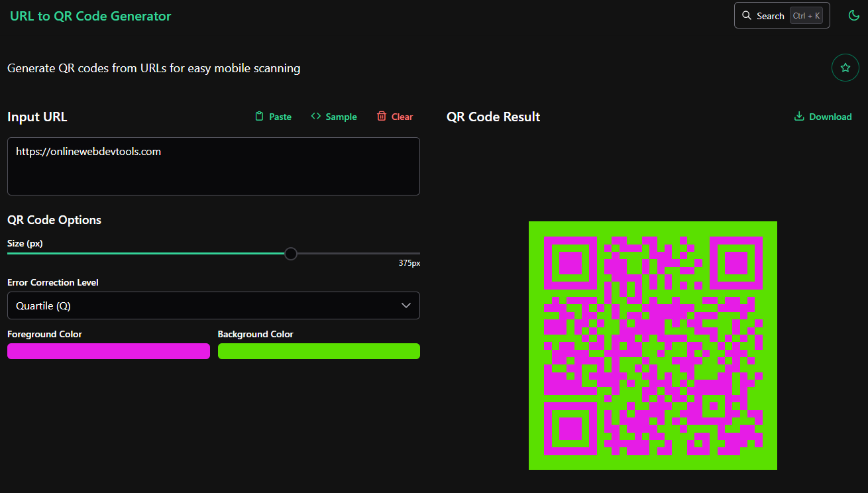Click the generated QR code image

(x=653, y=345)
